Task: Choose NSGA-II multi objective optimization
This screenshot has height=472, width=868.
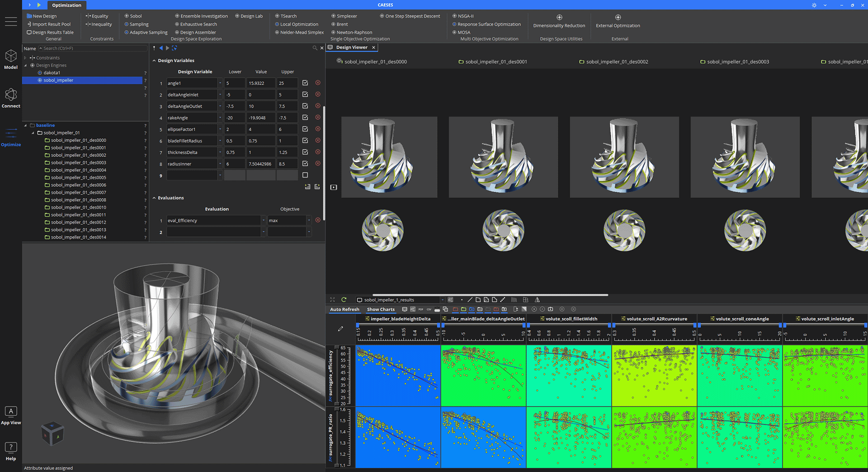Action: pyautogui.click(x=463, y=16)
